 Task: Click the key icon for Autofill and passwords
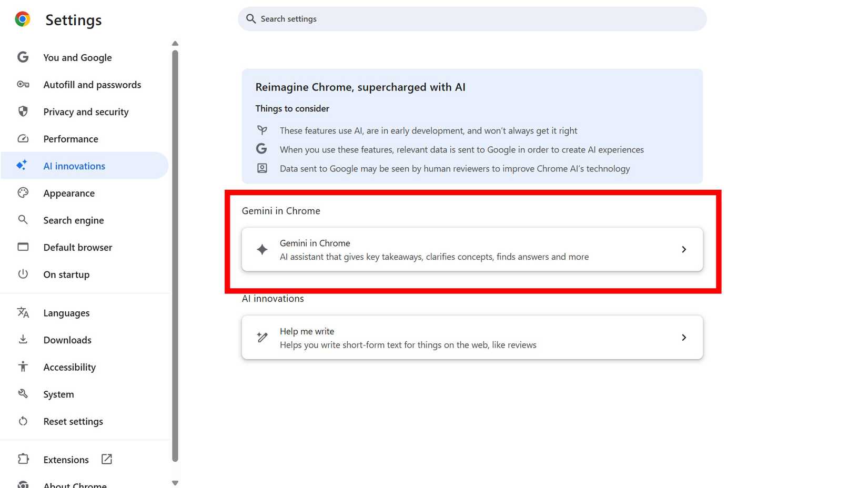(x=23, y=85)
